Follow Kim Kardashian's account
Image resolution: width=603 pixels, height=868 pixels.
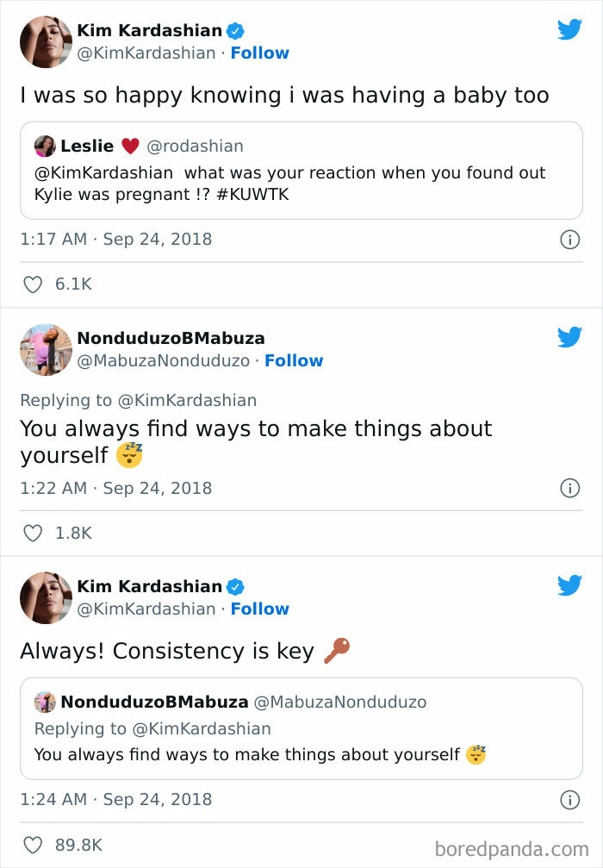click(260, 53)
